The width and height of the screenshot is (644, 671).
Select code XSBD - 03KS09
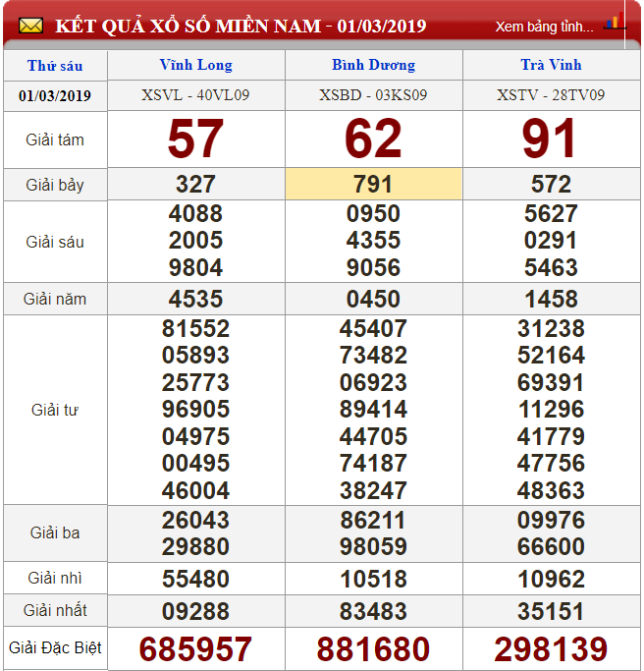(373, 95)
